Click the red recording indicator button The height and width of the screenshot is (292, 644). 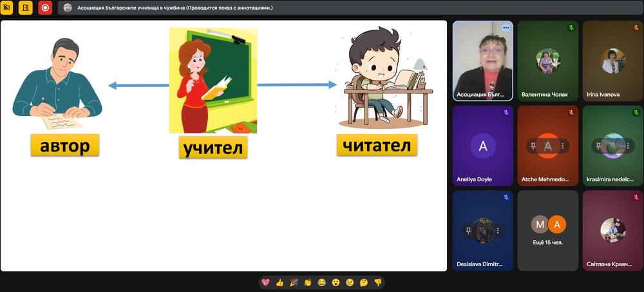click(45, 8)
